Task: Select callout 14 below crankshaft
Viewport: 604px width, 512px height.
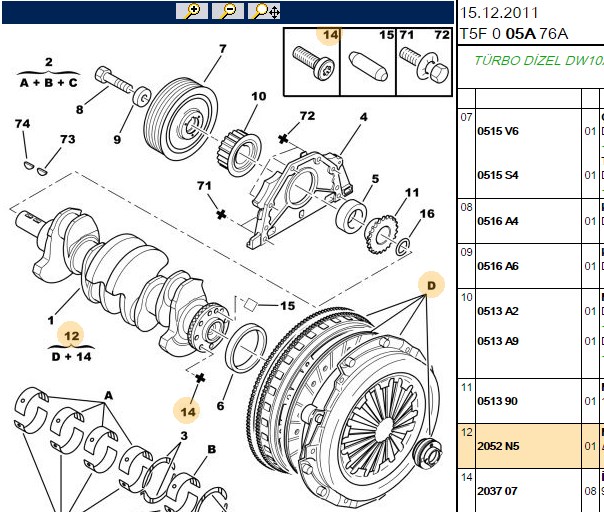Action: (188, 412)
